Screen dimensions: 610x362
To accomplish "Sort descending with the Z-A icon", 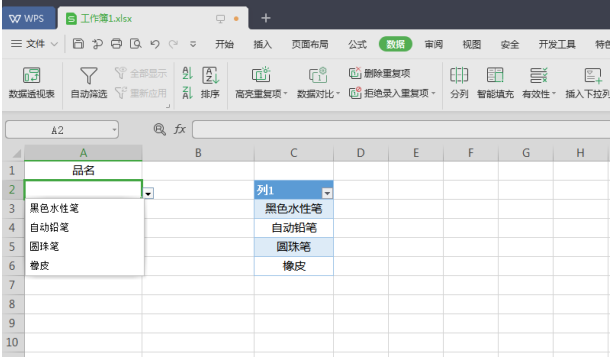I will click(x=188, y=93).
